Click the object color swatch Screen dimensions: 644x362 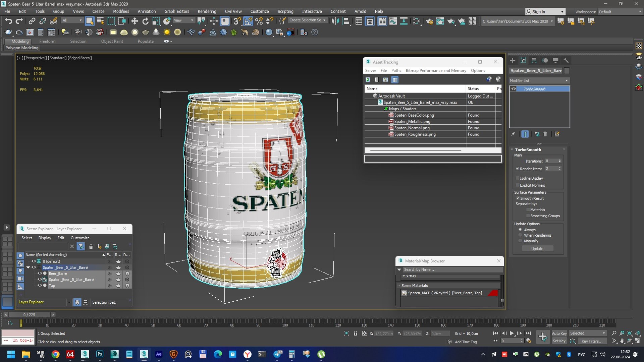[567, 71]
